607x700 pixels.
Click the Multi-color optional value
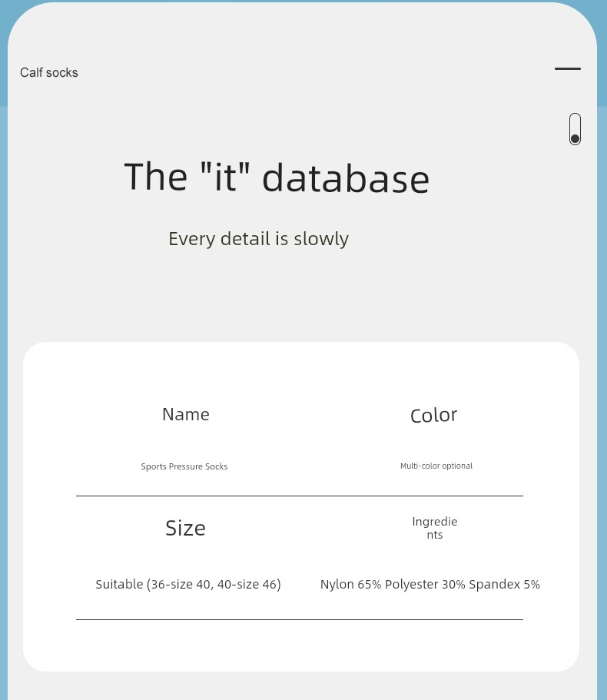click(436, 466)
